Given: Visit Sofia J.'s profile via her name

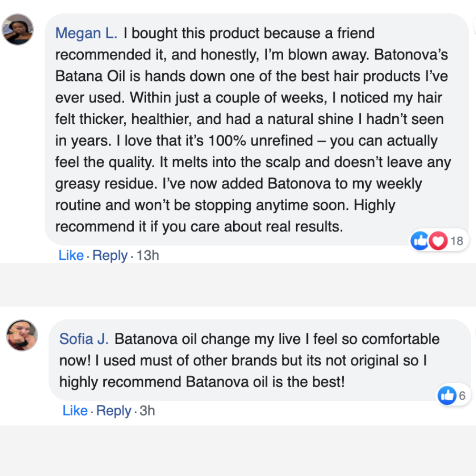Looking at the screenshot, I should [84, 339].
